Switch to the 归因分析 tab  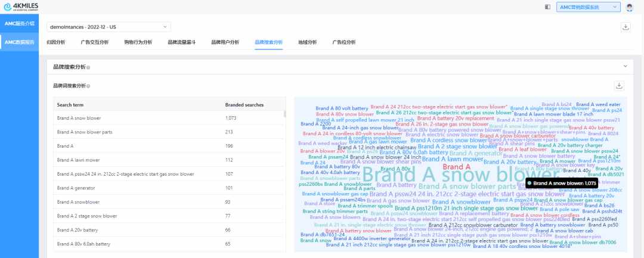coord(55,42)
